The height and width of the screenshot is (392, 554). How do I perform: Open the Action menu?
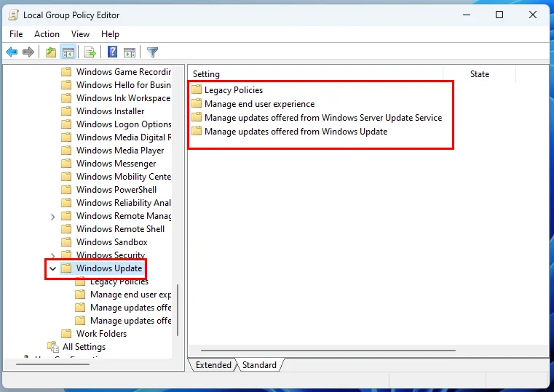(x=47, y=34)
